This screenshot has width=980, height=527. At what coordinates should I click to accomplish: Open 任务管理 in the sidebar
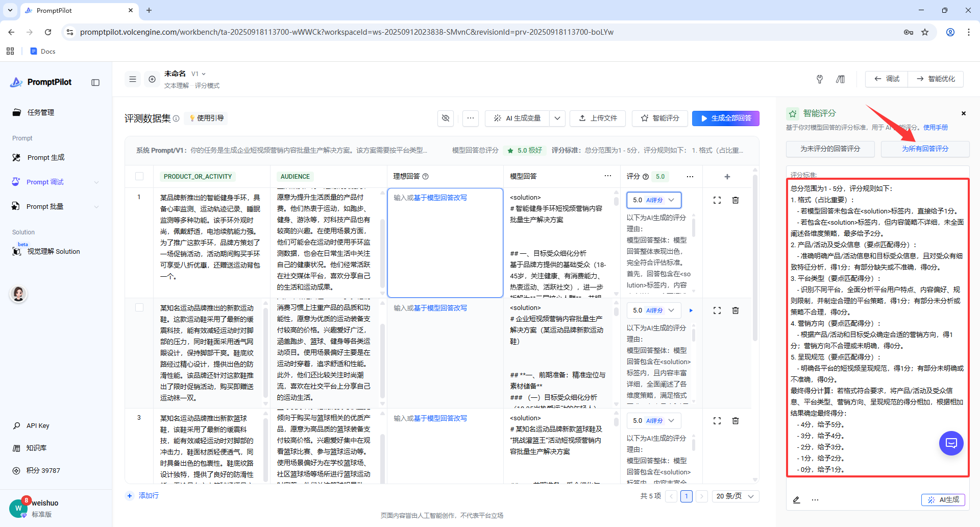point(41,112)
